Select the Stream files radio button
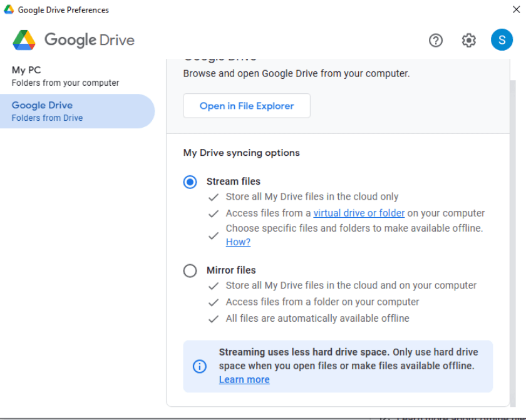This screenshot has width=526, height=420. point(190,182)
